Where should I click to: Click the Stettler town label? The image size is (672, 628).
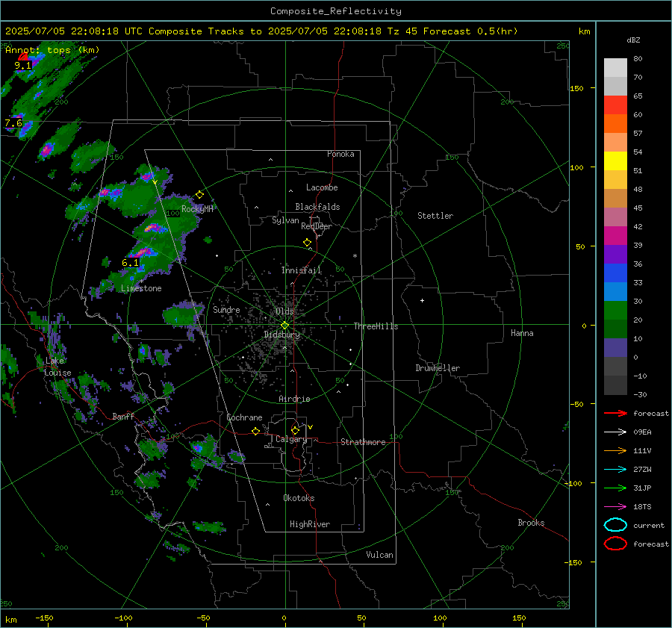(x=435, y=216)
